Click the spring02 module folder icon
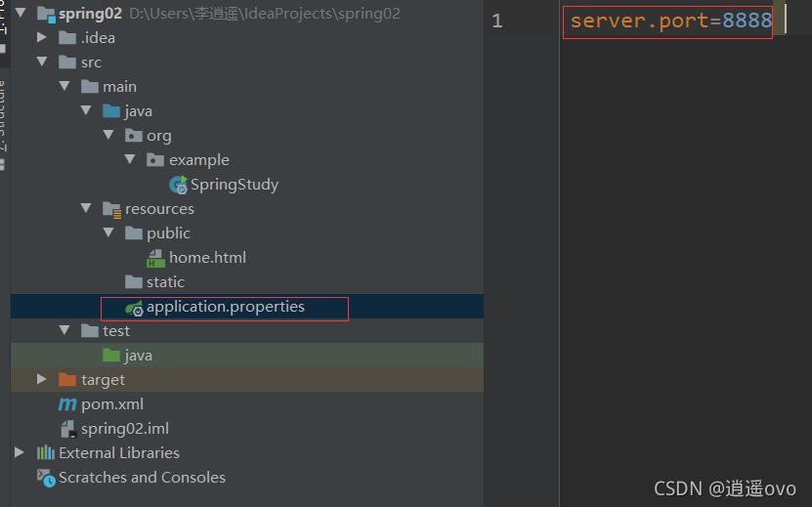This screenshot has height=507, width=812. click(46, 14)
